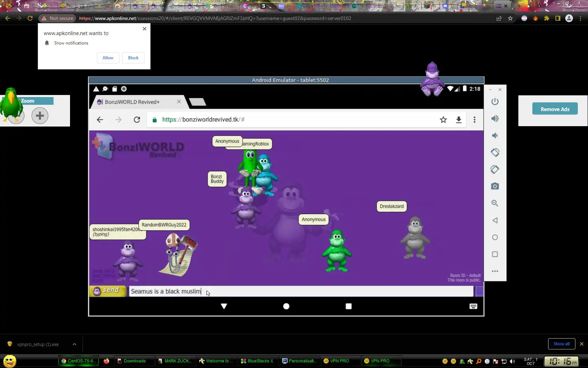Viewport: 588px width, 368px height.
Task: Open the Chrome profile avatar
Action: coord(569,18)
